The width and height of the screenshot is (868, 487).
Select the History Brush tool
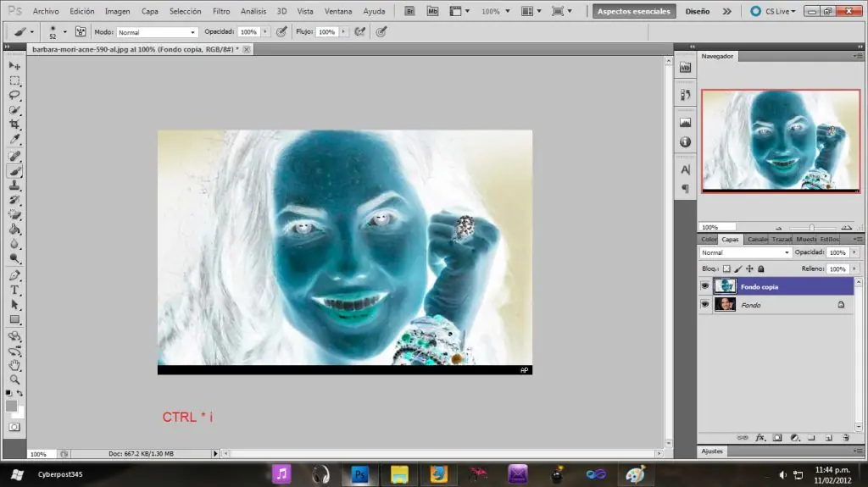tap(14, 201)
